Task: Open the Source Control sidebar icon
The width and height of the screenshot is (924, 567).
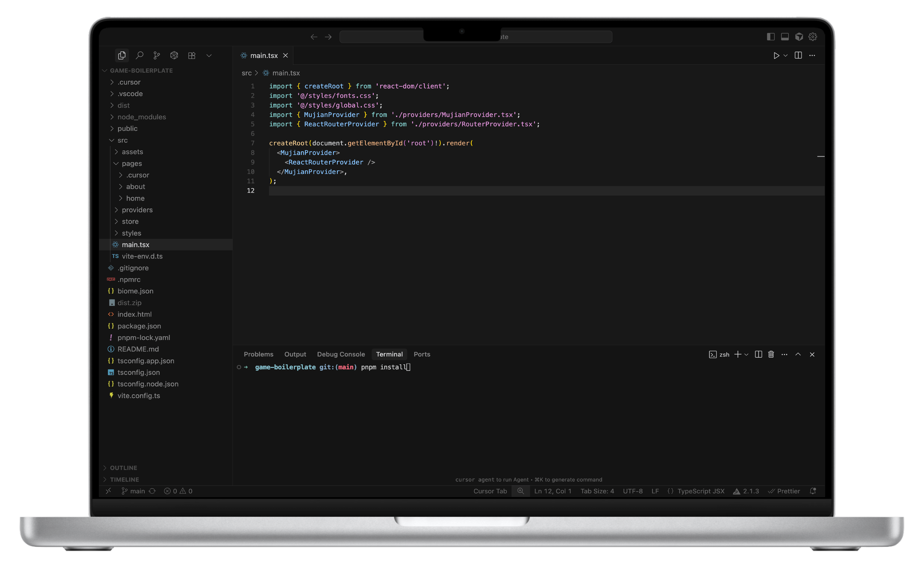Action: click(x=157, y=55)
